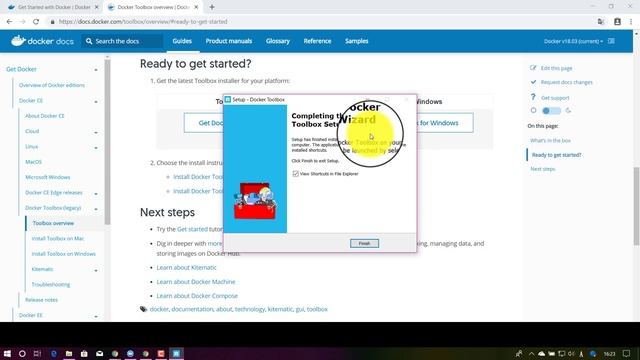This screenshot has width=640, height=360.
Task: Select Toolbox overview sidebar item
Action: tap(53, 223)
